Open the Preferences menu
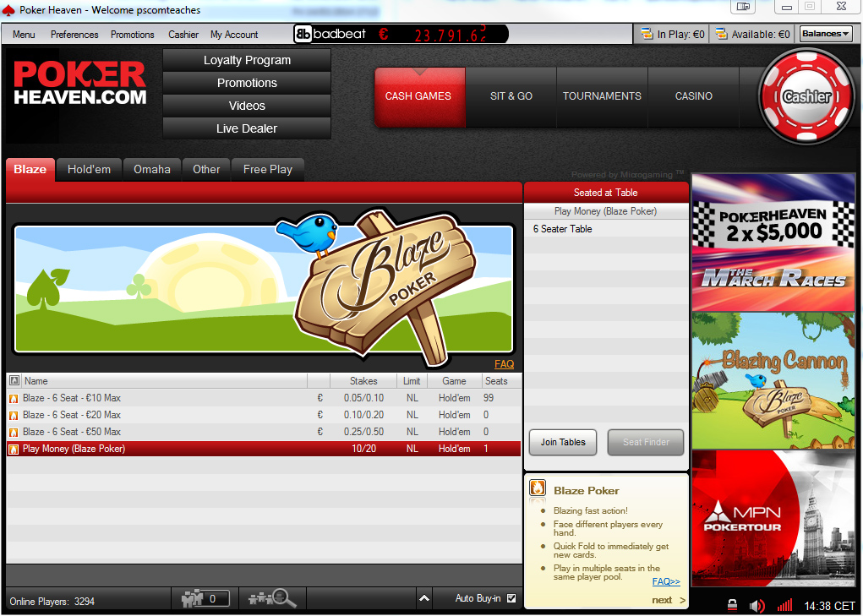863x616 pixels. (74, 34)
